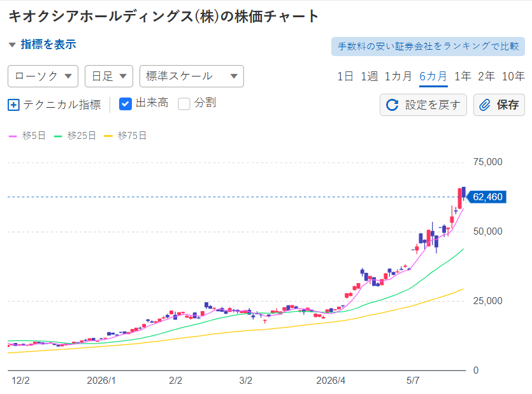Click the circular arrow reset icon
The image size is (532, 394).
392,105
